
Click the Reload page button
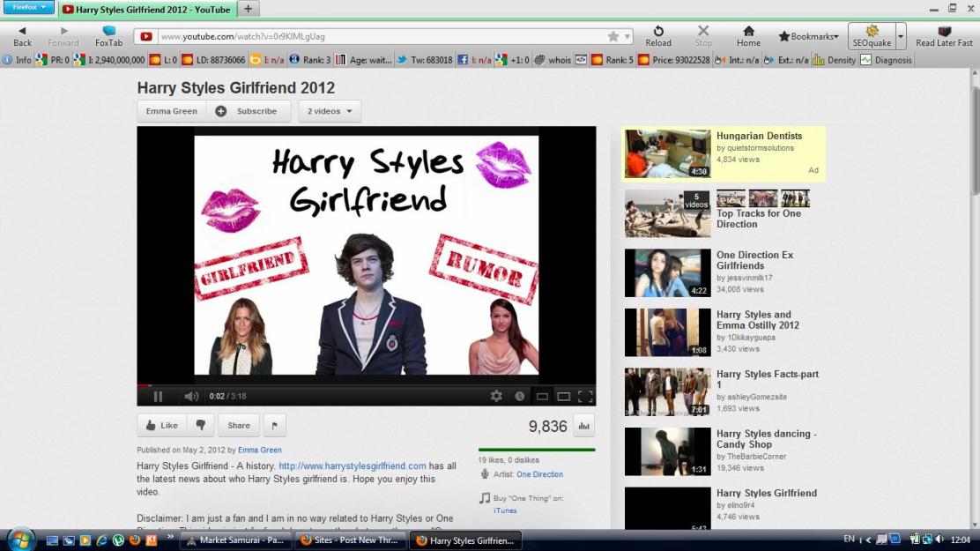(x=658, y=36)
